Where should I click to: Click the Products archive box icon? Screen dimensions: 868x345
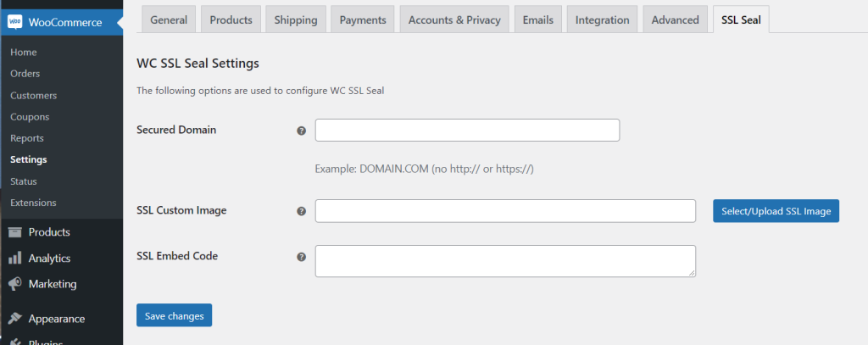(x=15, y=232)
